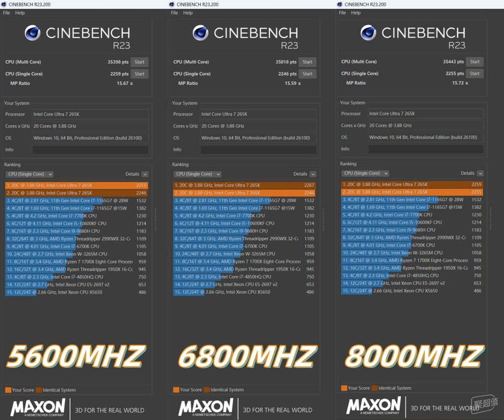Click the orange Your Score swatch, left window
The width and height of the screenshot is (504, 420).
8,390
